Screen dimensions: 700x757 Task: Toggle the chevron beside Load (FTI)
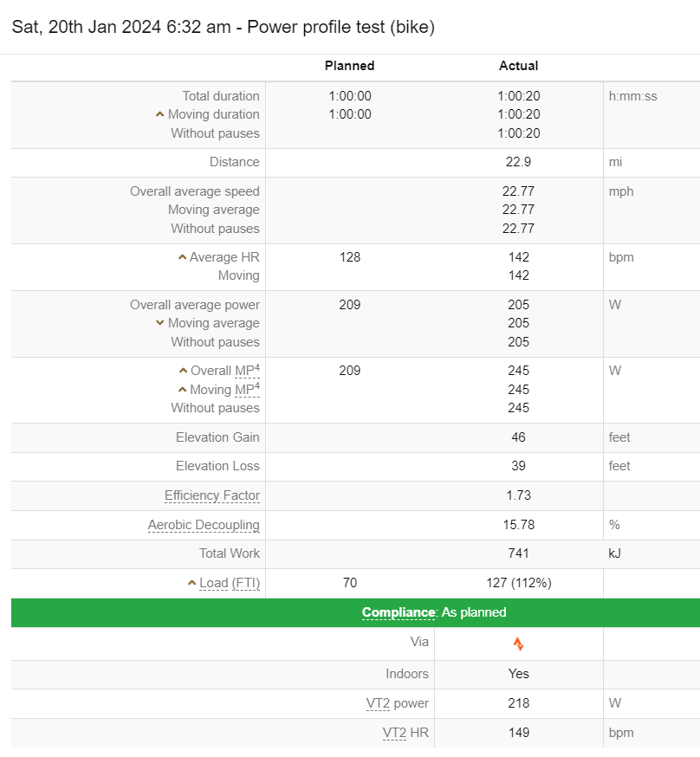pos(191,583)
